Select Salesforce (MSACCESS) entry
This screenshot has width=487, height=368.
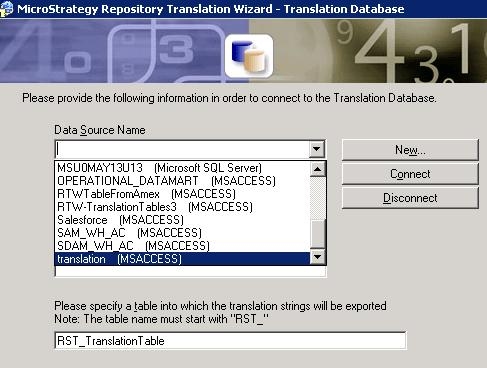(182, 220)
